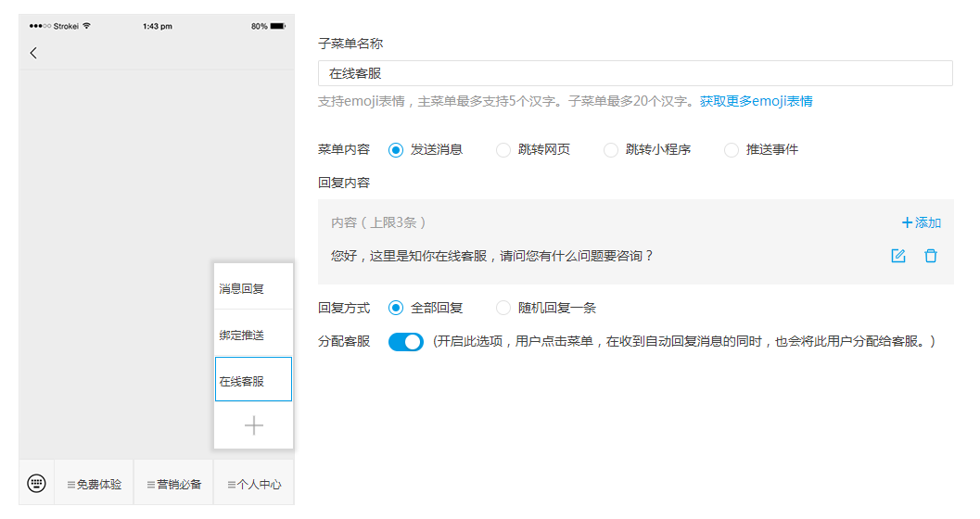Focus the 子菜单名称 input field
Screen dimensions: 980x519
tap(635, 73)
